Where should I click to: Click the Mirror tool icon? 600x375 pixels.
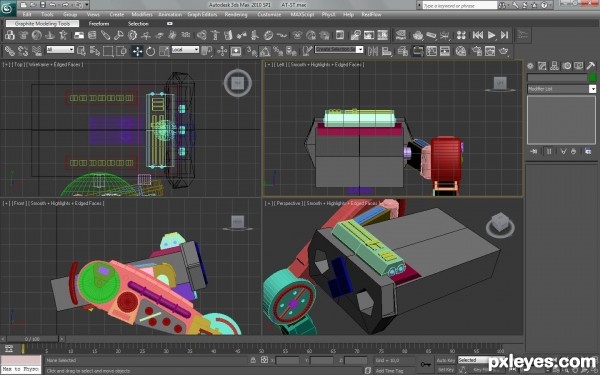373,51
